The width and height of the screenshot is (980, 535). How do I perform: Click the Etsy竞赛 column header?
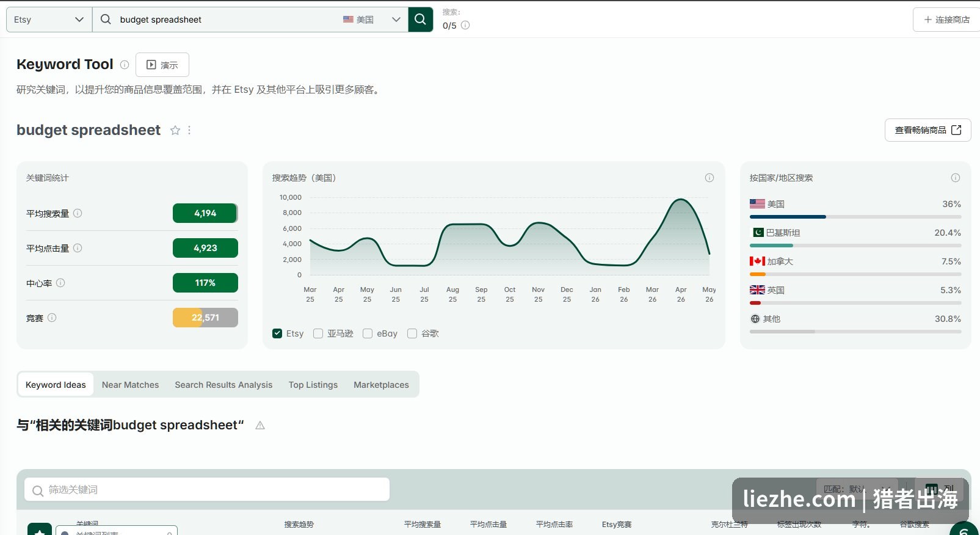[617, 525]
